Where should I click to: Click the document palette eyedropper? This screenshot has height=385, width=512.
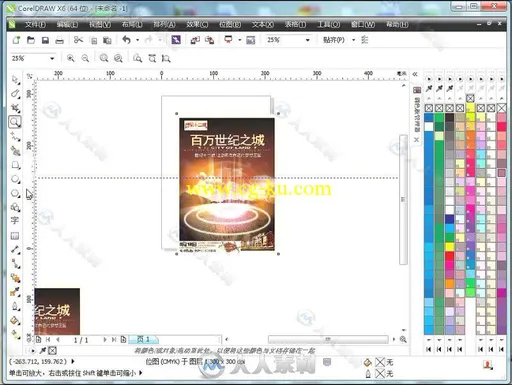pos(43,351)
